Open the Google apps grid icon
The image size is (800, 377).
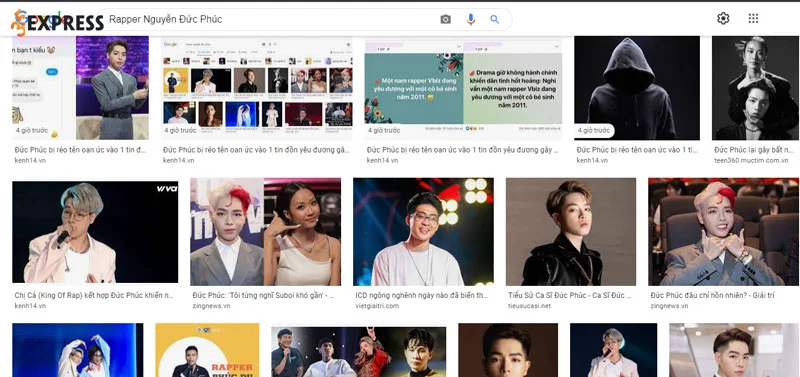[x=753, y=18]
